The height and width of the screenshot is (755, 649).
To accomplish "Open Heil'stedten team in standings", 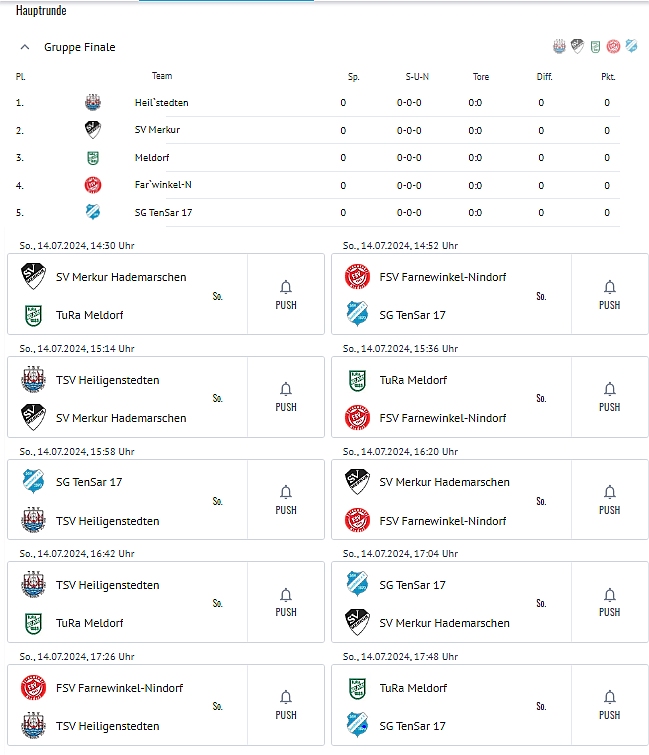I will [x=161, y=102].
